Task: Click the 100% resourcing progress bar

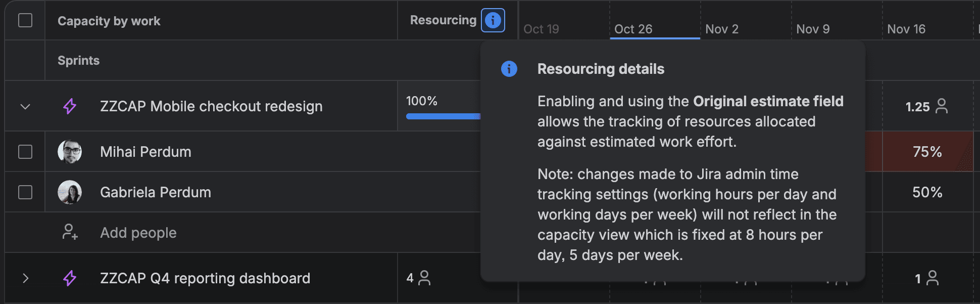Action: tap(443, 116)
